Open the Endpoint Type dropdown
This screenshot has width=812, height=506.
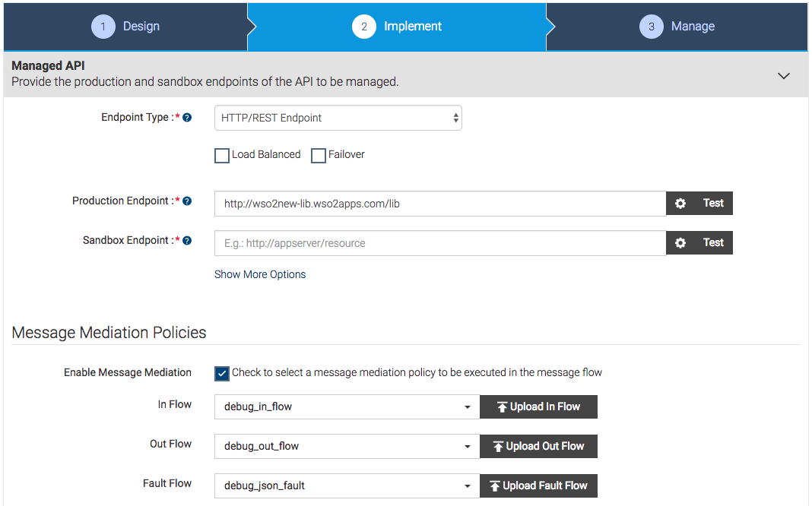pos(337,117)
